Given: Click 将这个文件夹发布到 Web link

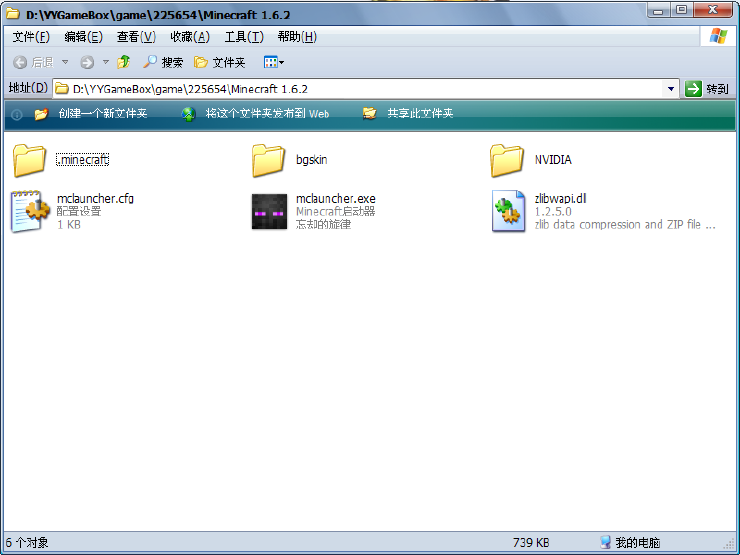Looking at the screenshot, I should 267,113.
